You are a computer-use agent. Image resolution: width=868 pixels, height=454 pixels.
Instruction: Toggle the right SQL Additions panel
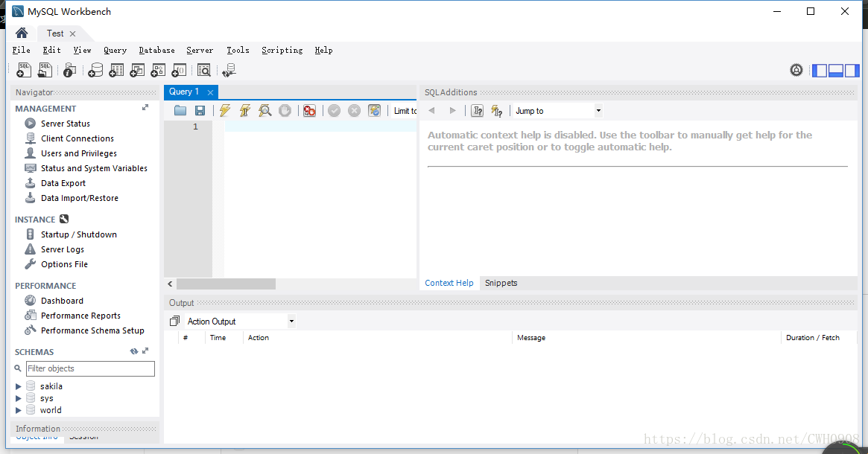[x=852, y=70]
